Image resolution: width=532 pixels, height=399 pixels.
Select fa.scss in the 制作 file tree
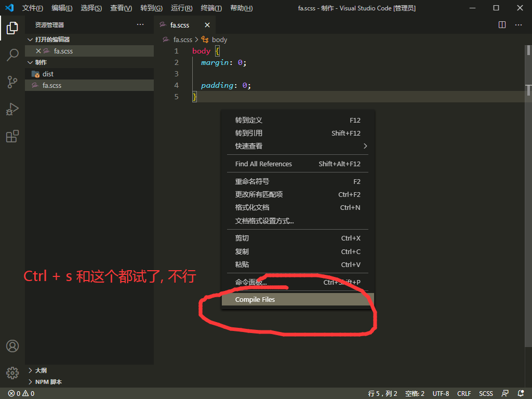tap(89, 86)
